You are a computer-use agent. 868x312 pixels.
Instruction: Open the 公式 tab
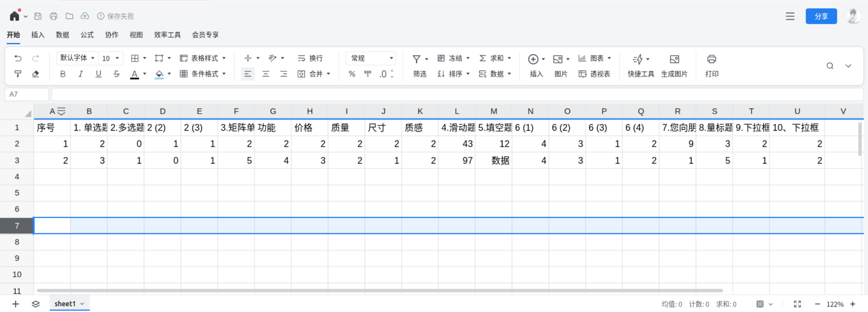(x=87, y=35)
